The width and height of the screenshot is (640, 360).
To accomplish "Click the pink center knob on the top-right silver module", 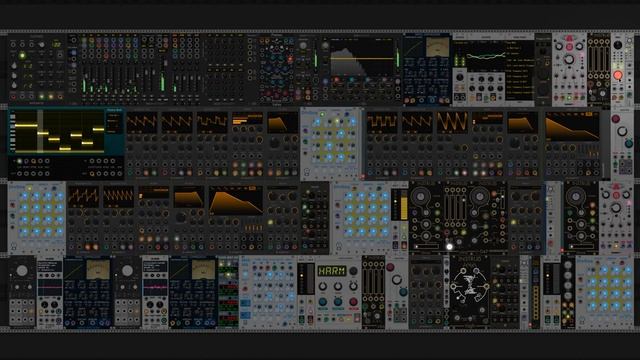I will click(569, 47).
